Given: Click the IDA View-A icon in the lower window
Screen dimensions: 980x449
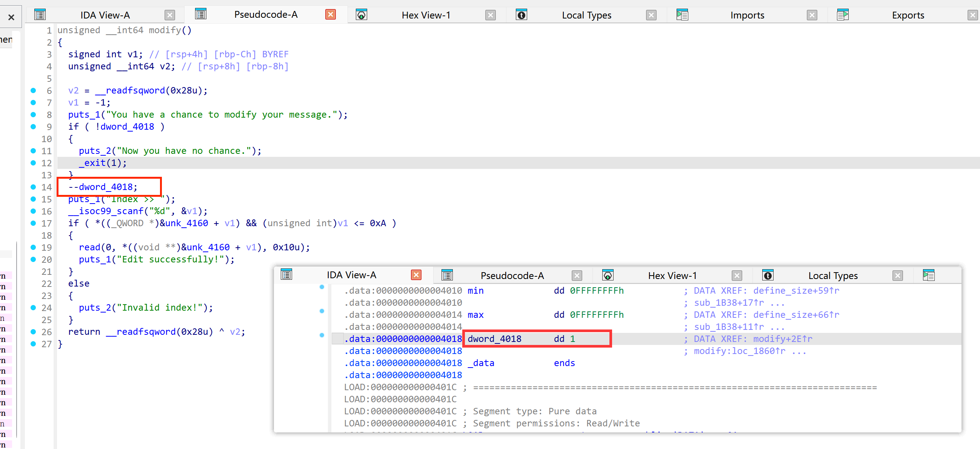Looking at the screenshot, I should [x=286, y=274].
